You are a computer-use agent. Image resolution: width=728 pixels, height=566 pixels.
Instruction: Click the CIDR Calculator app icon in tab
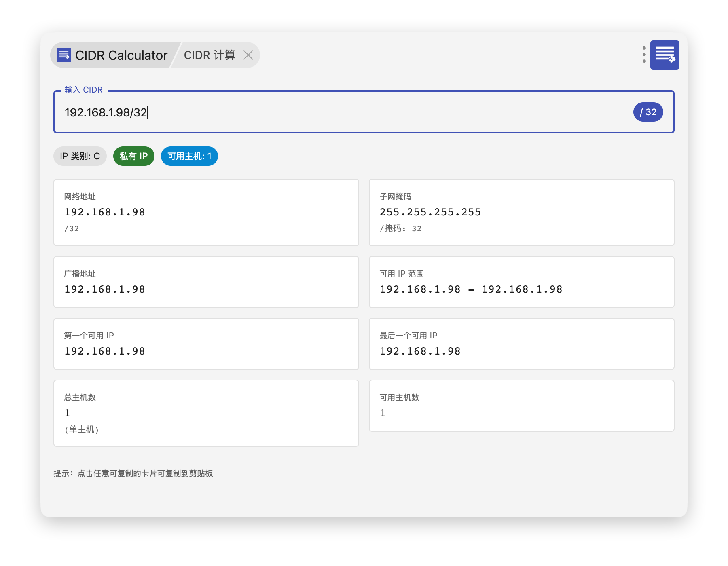pos(64,55)
